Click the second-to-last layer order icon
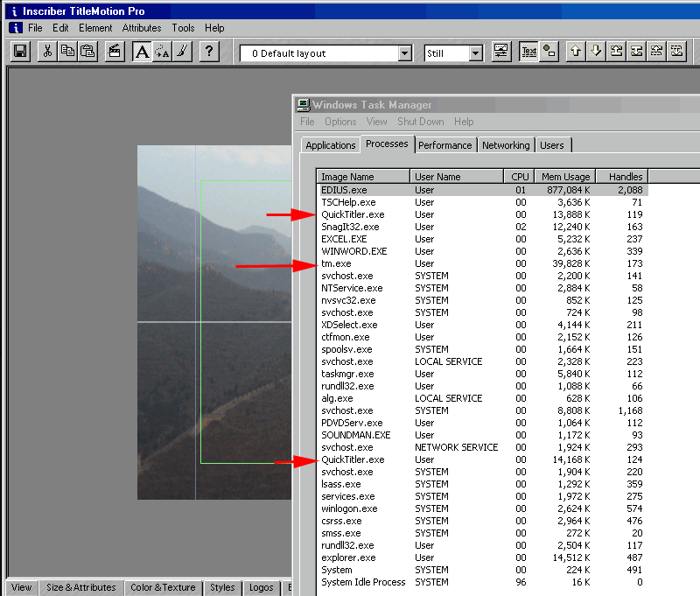This screenshot has width=700, height=596. coord(657,52)
